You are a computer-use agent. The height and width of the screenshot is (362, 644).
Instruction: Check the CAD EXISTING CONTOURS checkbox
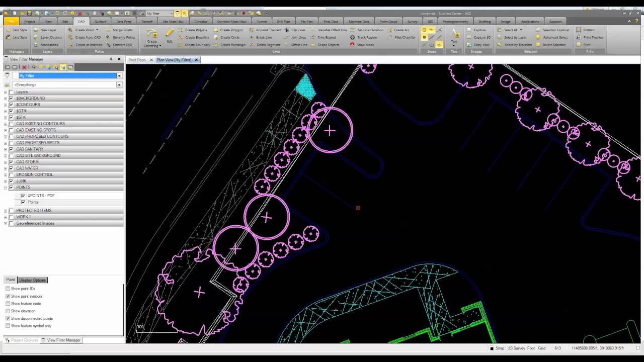pos(11,124)
